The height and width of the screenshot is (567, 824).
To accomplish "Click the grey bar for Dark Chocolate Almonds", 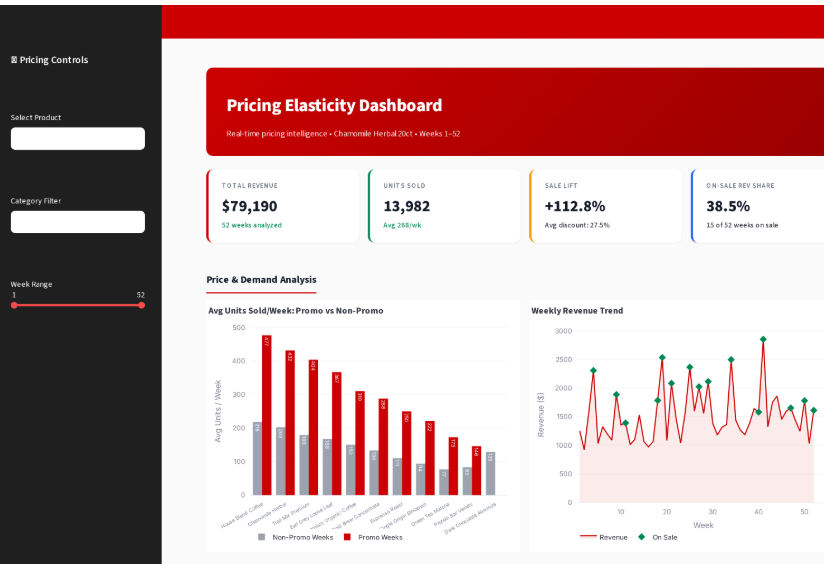I will tap(490, 473).
